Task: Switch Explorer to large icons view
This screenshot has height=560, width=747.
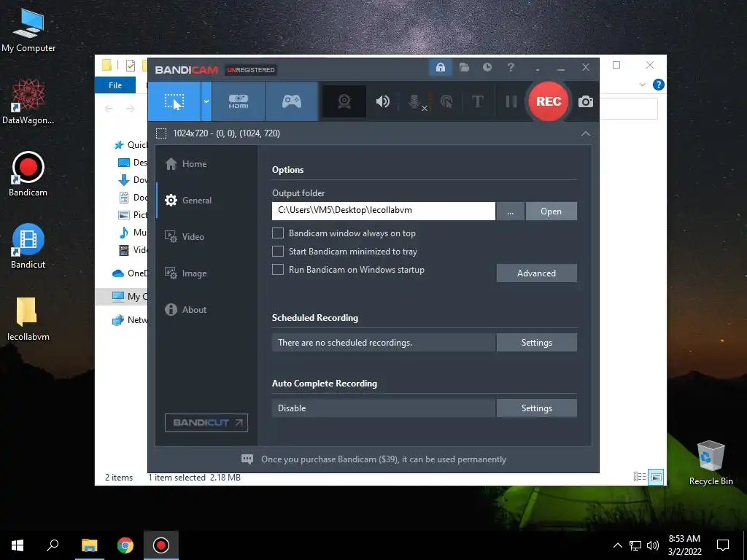Action: 656,477
